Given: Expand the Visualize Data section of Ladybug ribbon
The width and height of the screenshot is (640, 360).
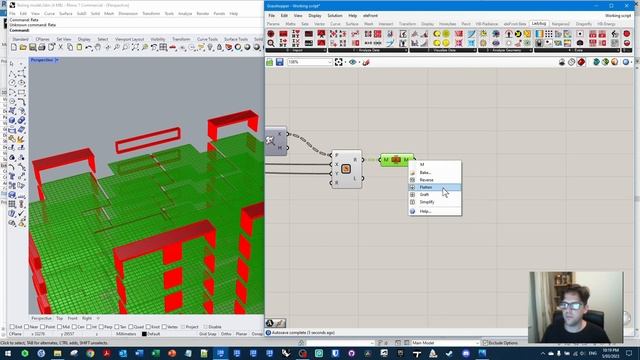Looking at the screenshot, I should click(x=442, y=50).
